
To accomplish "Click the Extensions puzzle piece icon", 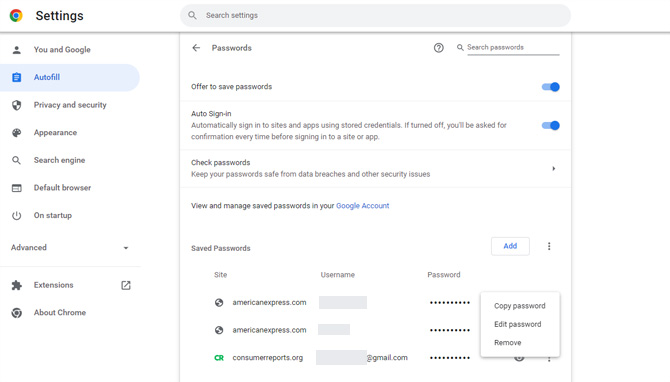I will 17,285.
